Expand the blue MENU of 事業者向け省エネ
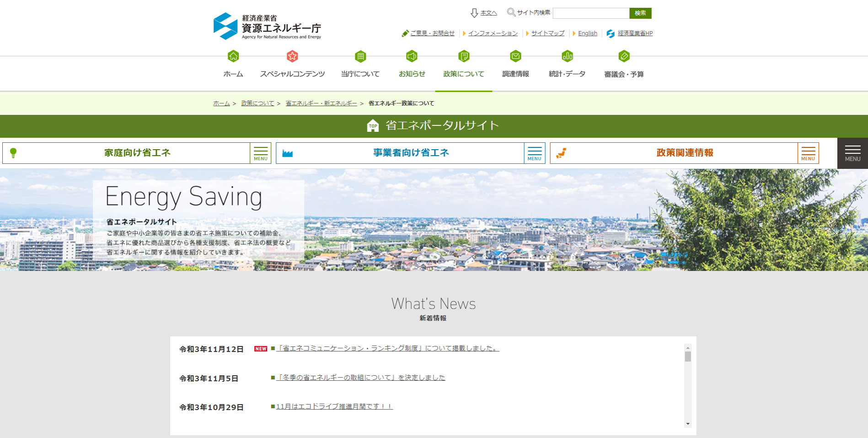 coord(535,153)
